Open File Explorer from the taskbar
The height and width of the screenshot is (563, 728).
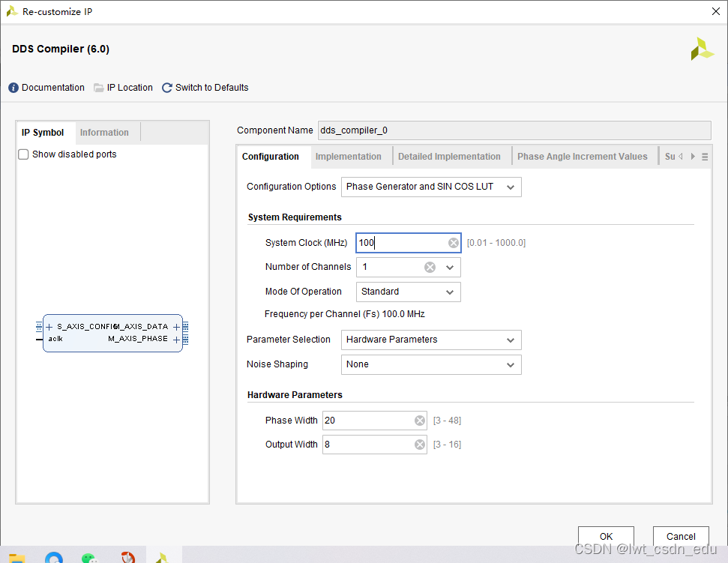[16, 558]
